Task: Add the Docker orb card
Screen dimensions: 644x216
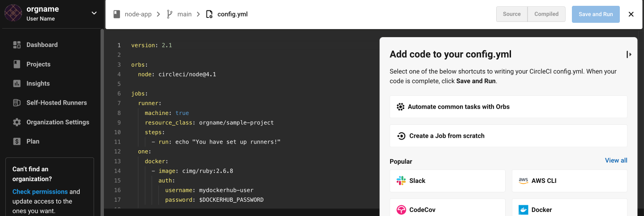Action: tap(570, 208)
